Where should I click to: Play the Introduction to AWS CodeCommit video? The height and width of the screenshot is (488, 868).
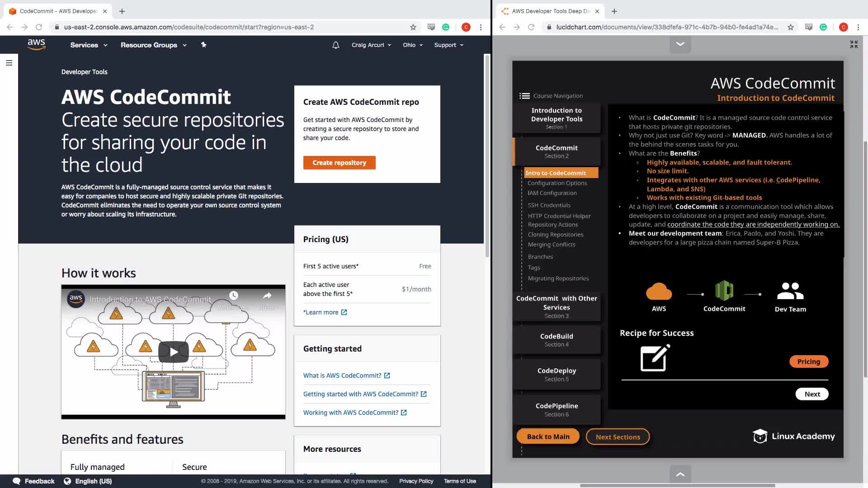click(173, 352)
